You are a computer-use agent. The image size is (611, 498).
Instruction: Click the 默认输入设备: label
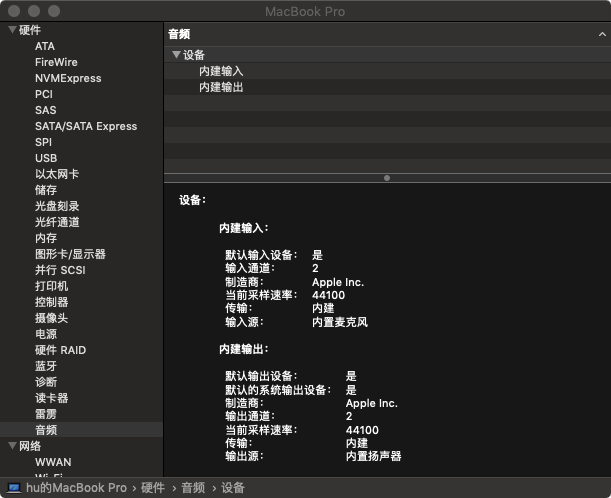pyautogui.click(x=261, y=255)
